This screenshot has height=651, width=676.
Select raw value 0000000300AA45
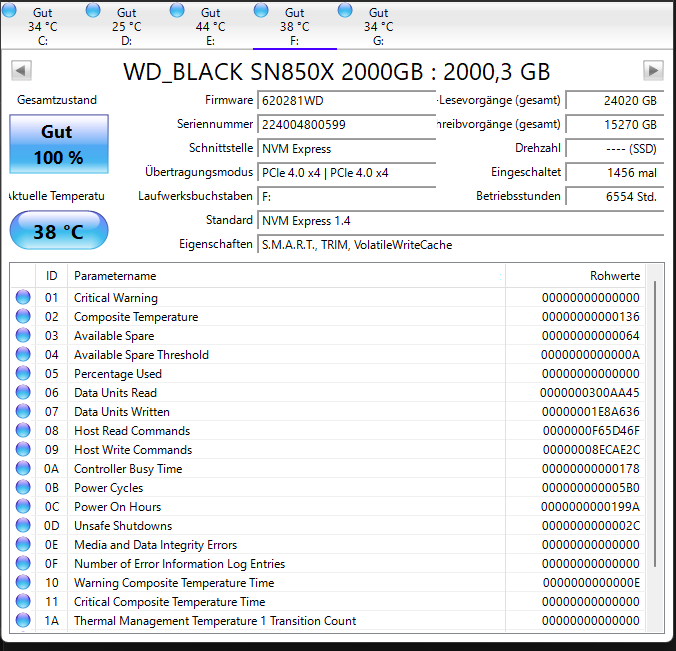point(590,393)
